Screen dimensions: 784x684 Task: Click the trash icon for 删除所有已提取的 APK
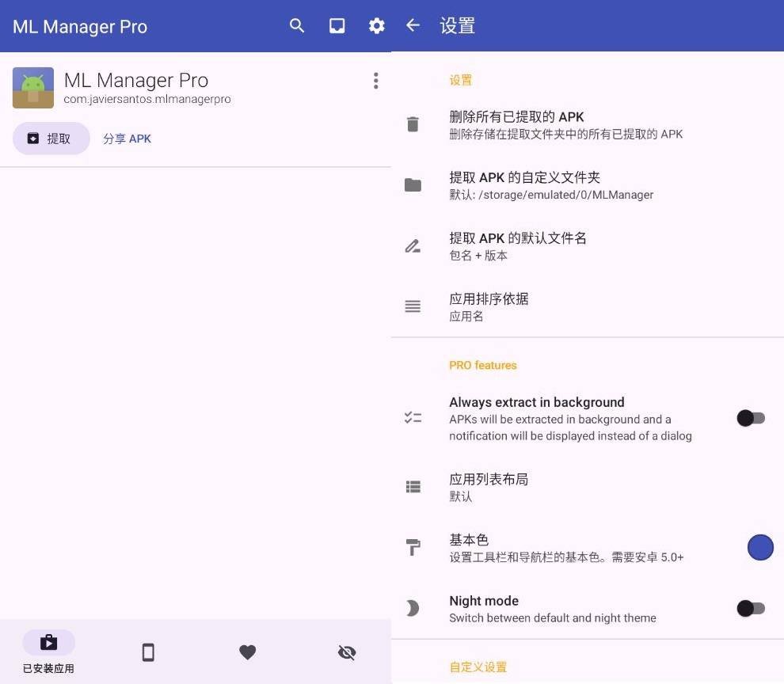[x=413, y=124]
